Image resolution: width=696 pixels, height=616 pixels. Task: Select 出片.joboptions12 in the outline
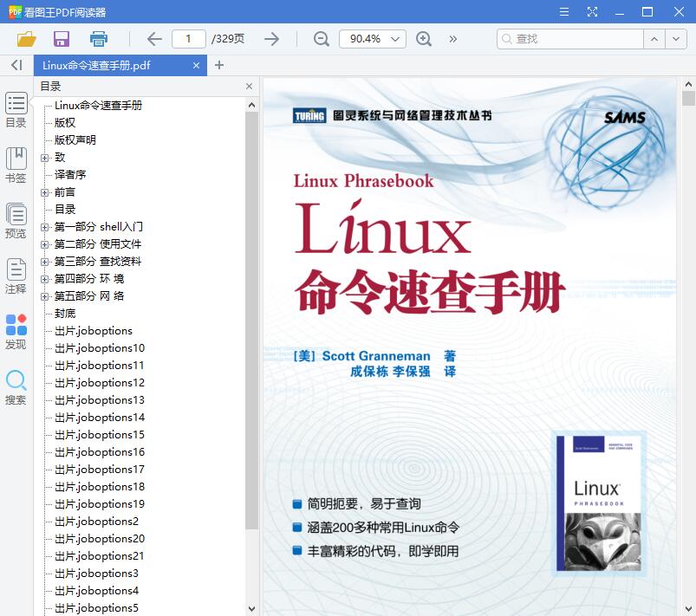100,383
